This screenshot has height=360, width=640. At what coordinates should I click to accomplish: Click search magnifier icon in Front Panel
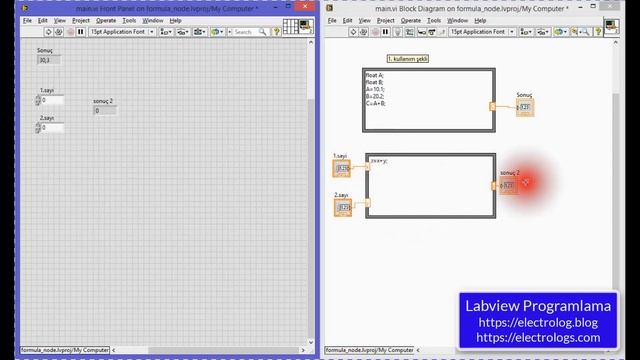click(262, 32)
